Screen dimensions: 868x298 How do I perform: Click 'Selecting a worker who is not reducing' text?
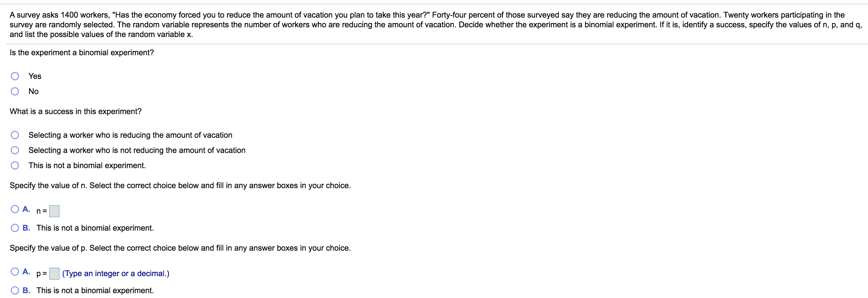[137, 150]
